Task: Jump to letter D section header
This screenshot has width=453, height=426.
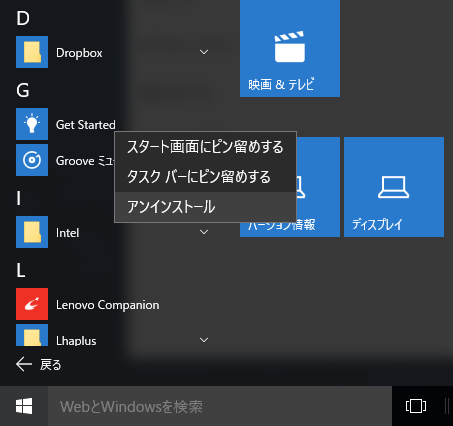Action: pos(23,18)
